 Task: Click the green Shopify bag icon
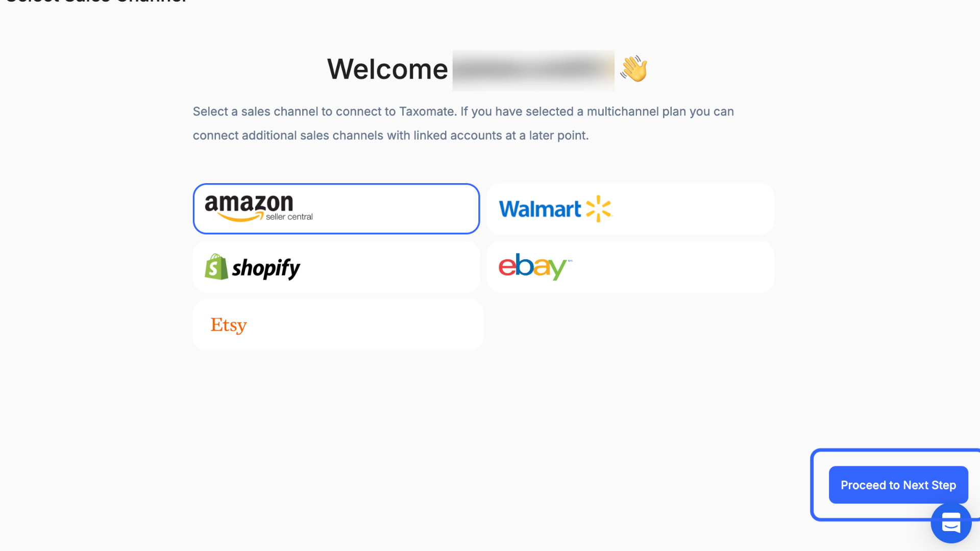(216, 266)
